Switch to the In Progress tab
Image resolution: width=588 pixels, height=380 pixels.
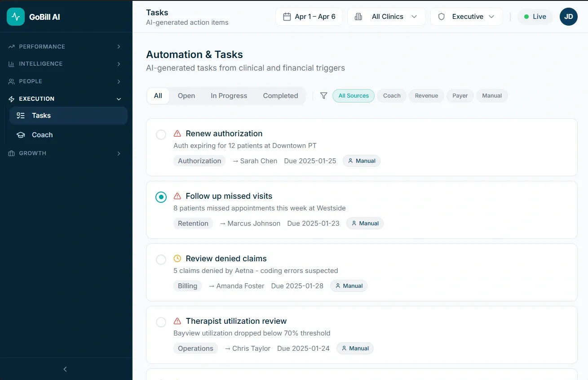pyautogui.click(x=229, y=96)
